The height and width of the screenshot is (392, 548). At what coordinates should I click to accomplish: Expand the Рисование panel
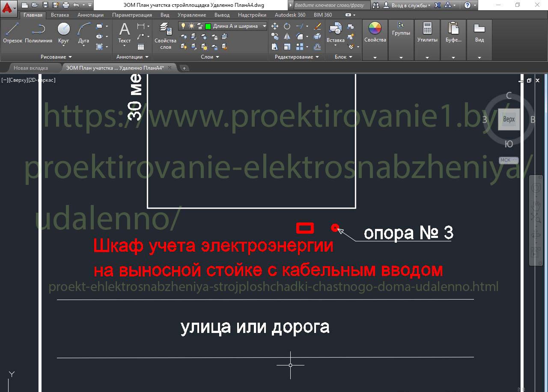56,57
